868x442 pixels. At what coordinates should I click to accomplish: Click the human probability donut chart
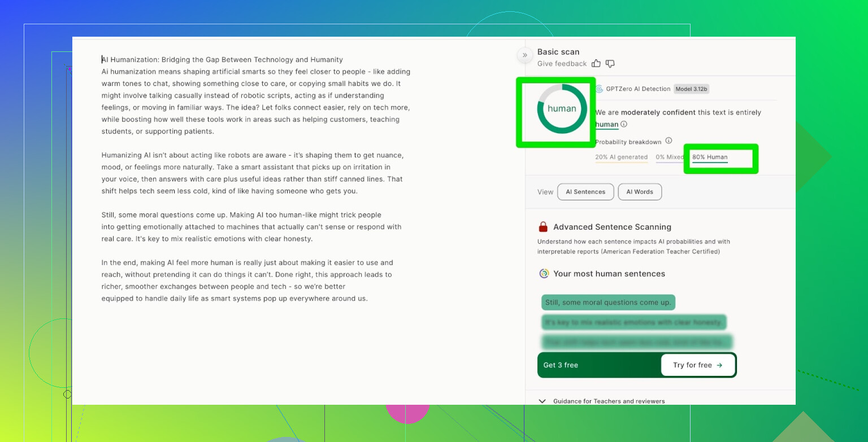[562, 109]
